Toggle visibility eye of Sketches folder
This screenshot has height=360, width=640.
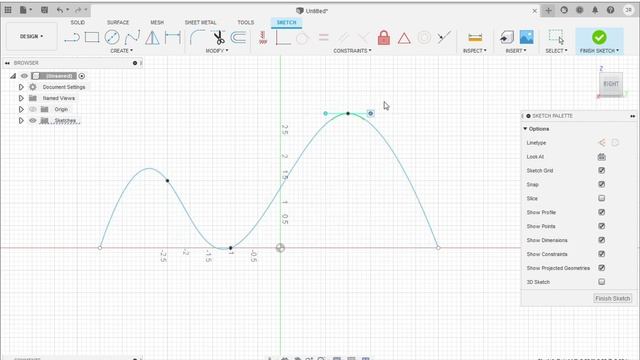coord(33,120)
